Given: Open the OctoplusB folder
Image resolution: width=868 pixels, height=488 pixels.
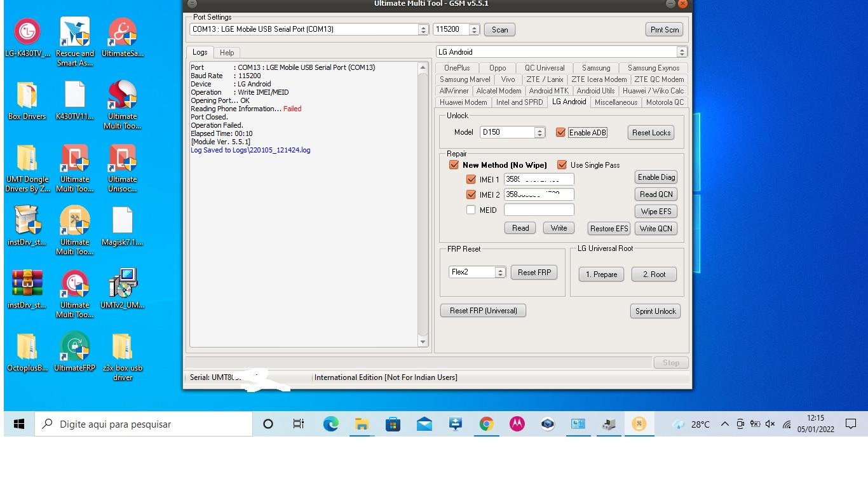Looking at the screenshot, I should [27, 352].
